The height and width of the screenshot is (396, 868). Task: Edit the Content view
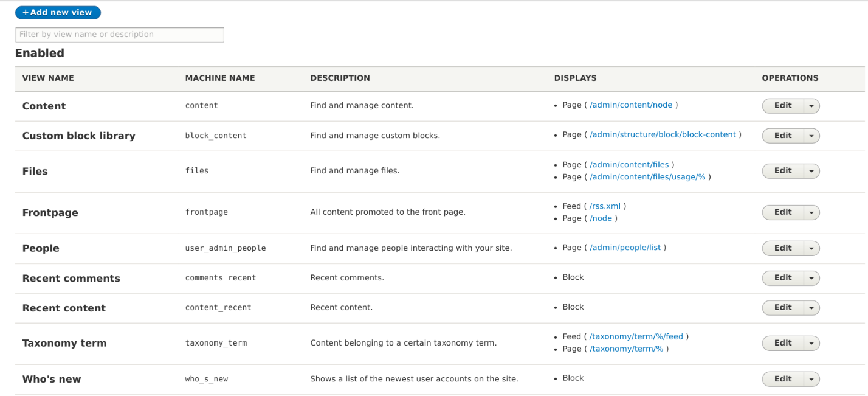tap(783, 105)
